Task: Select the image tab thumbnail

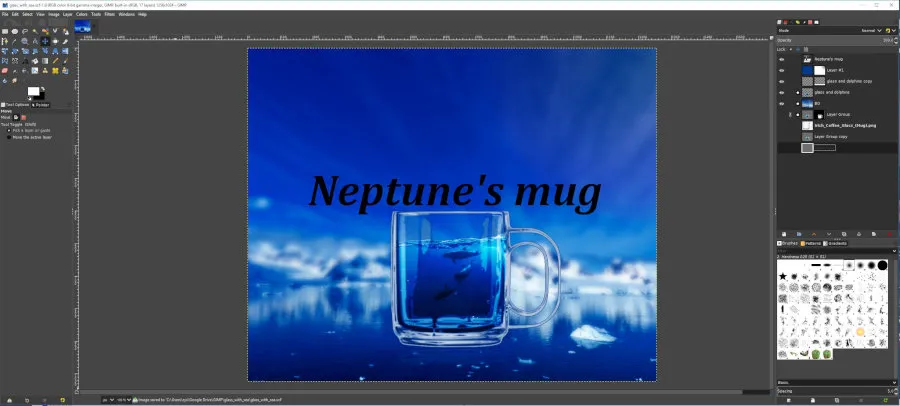Action: coord(83,26)
